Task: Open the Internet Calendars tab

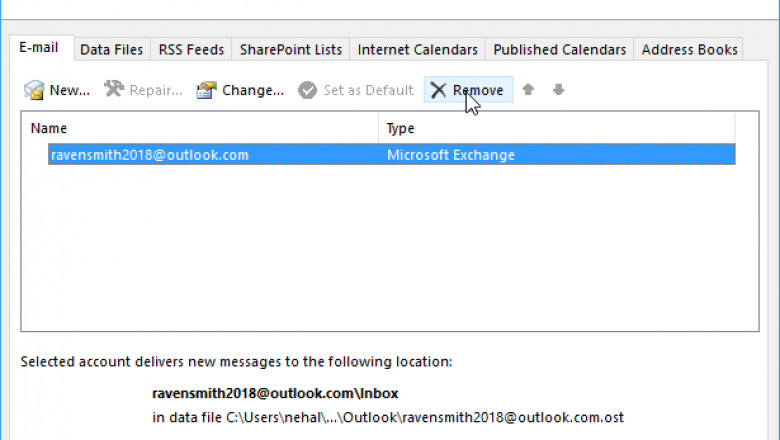Action: 417,50
